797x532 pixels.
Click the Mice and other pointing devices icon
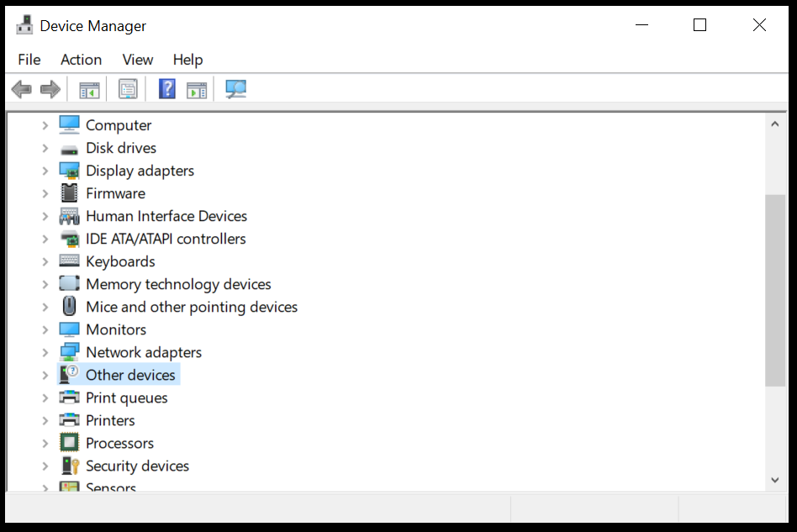(x=69, y=307)
